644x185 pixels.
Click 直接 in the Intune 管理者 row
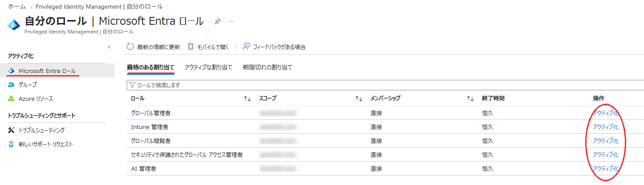point(376,127)
